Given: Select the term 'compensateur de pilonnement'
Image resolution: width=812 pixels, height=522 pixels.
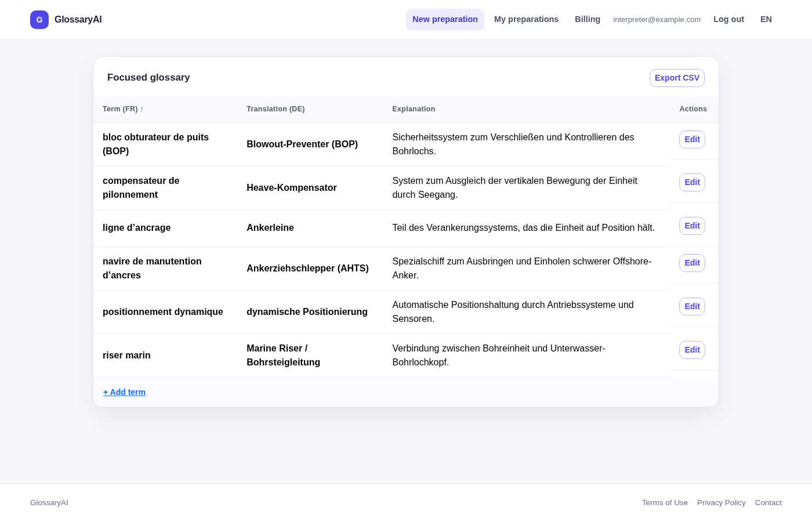Looking at the screenshot, I should coord(141,188).
